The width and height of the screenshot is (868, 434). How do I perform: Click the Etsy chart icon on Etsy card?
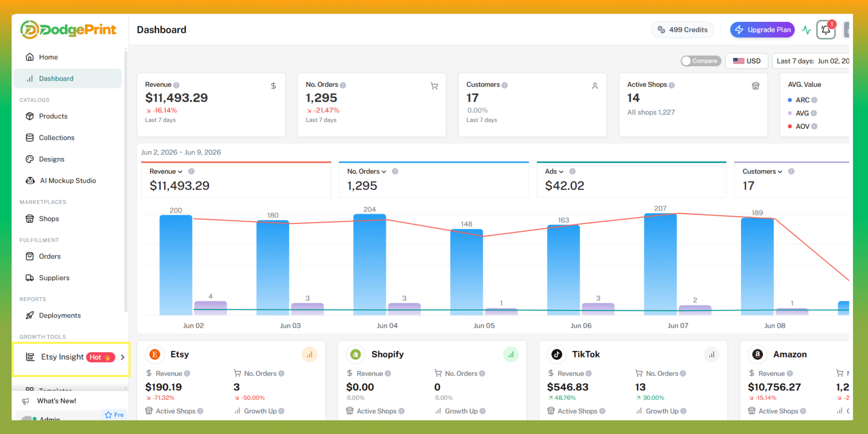click(x=309, y=354)
